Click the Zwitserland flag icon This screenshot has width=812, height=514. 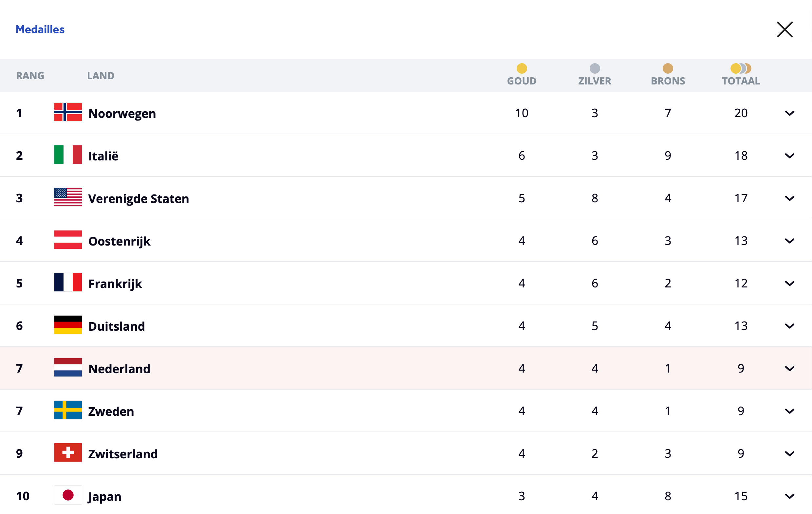click(68, 453)
